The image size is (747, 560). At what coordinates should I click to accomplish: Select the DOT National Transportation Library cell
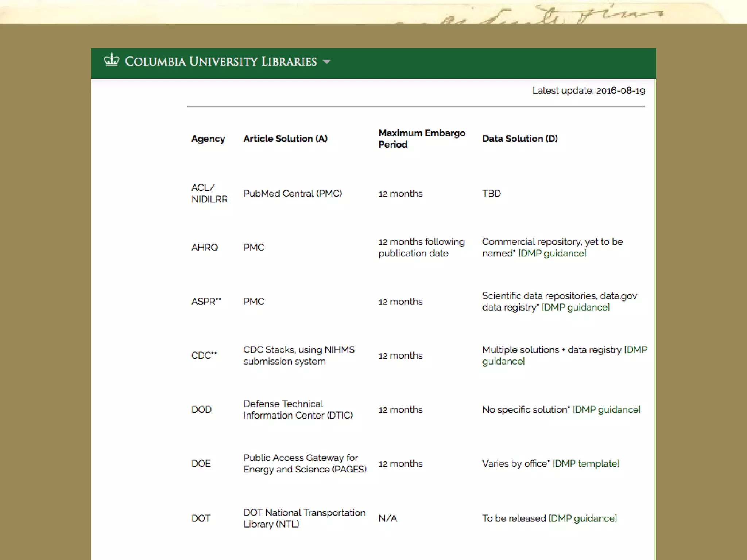[304, 518]
